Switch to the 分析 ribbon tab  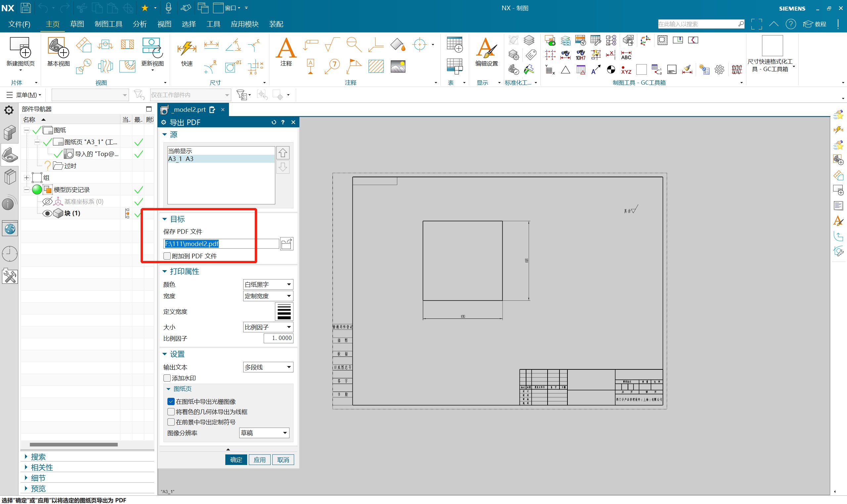click(x=140, y=24)
